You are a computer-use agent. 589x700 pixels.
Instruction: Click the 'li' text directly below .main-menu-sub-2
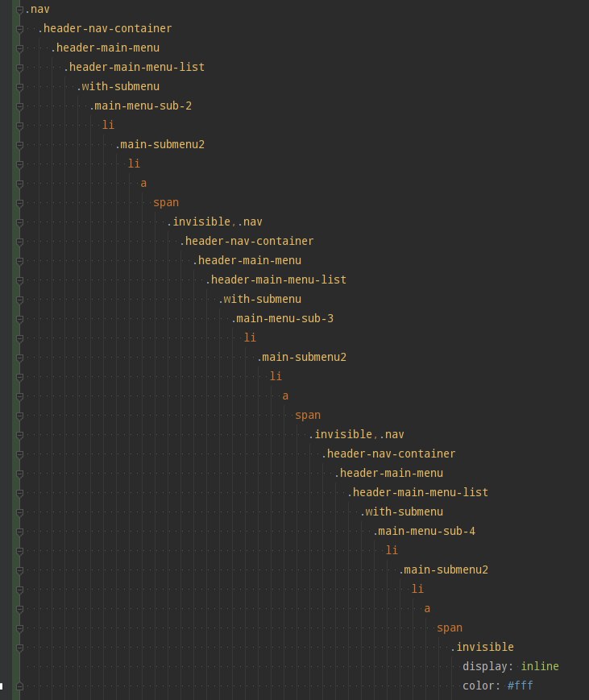(x=109, y=125)
